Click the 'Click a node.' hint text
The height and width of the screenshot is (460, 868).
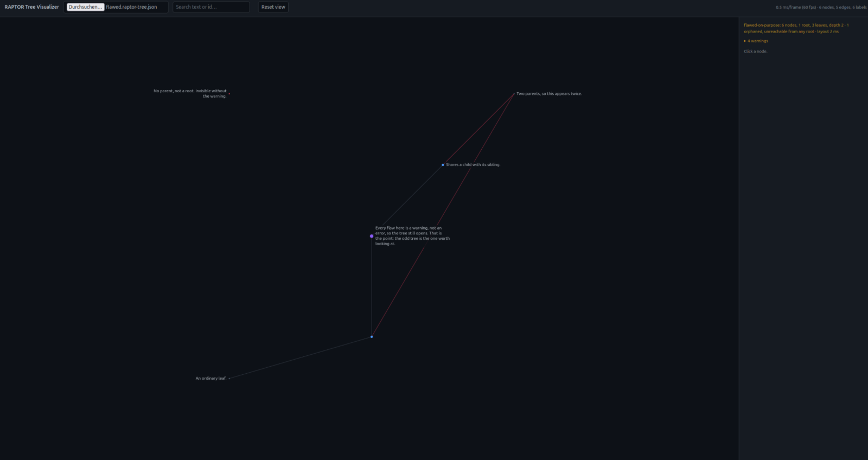click(x=756, y=52)
